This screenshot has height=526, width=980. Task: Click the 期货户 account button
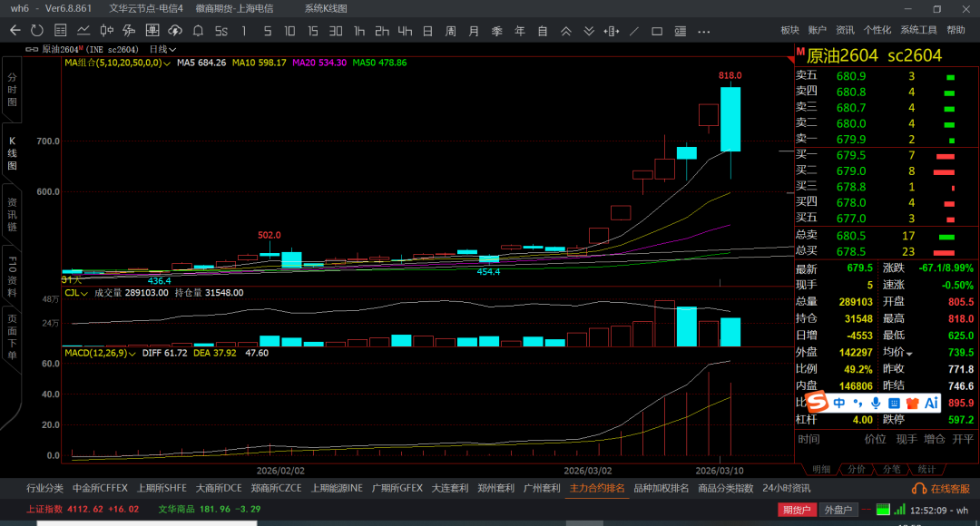click(x=797, y=510)
